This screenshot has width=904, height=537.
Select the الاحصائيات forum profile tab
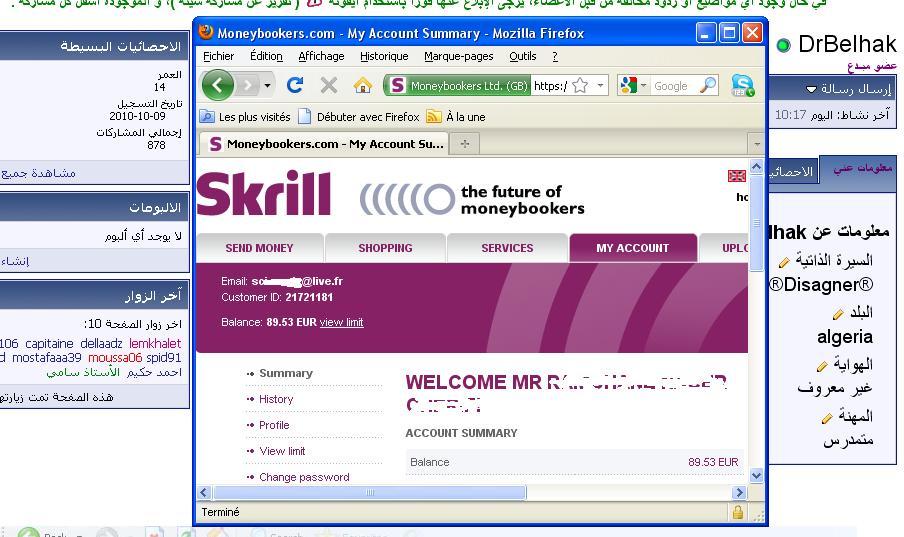click(793, 171)
